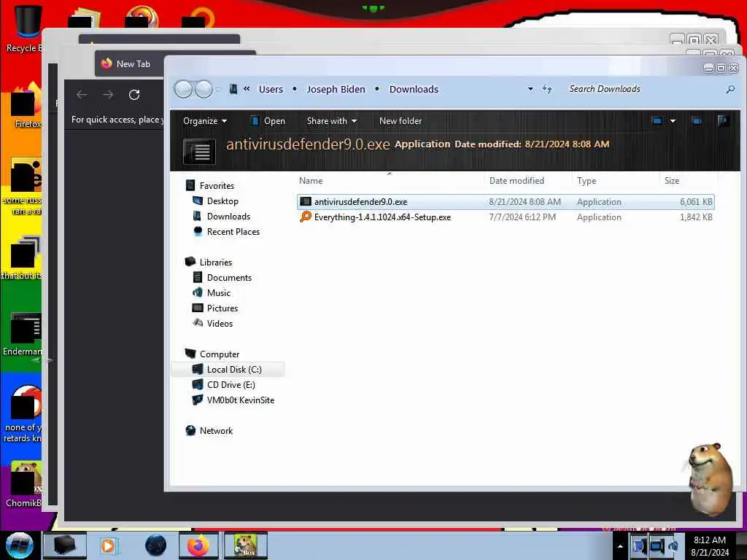Click the ChomikBox desktop icon
The width and height of the screenshot is (747, 560).
(x=23, y=484)
